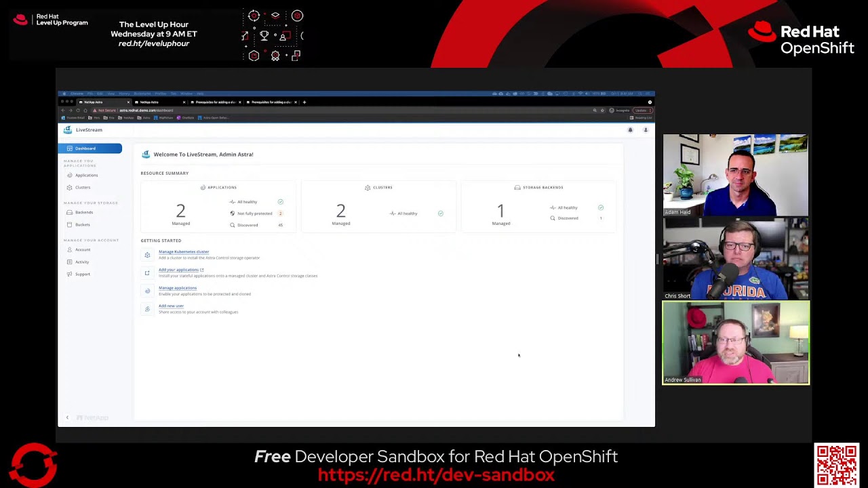Image resolution: width=868 pixels, height=488 pixels.
Task: Click Storage Backends managed count 1
Action: pos(501,211)
